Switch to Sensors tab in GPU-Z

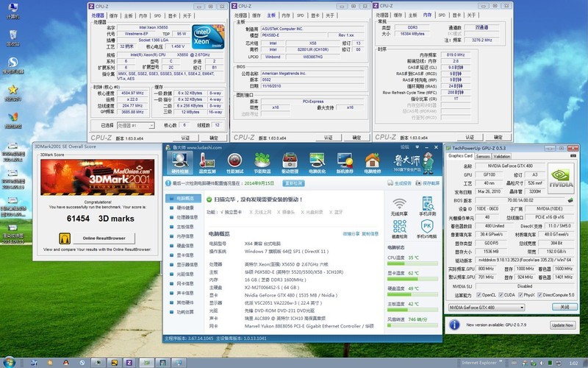[483, 156]
